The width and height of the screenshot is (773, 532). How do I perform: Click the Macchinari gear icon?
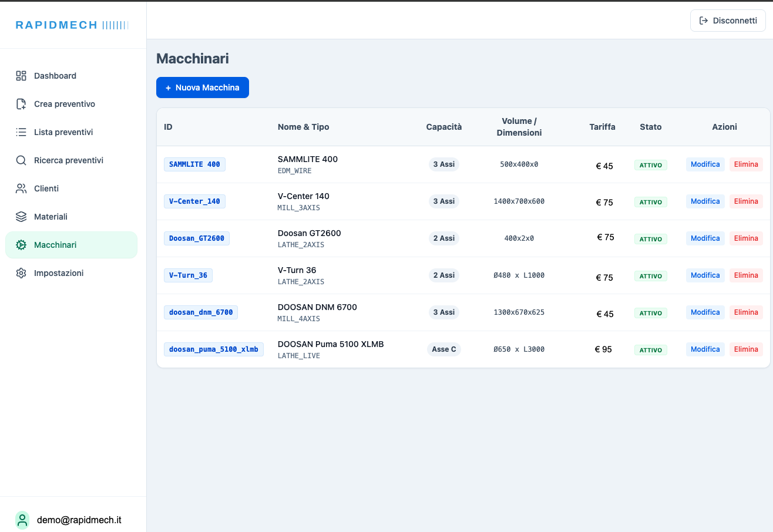click(x=21, y=245)
